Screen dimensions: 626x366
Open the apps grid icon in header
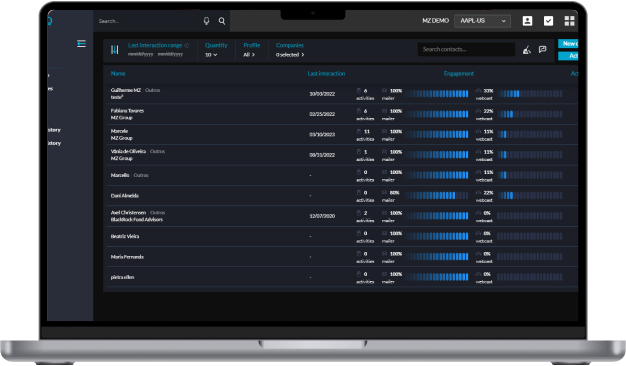570,21
